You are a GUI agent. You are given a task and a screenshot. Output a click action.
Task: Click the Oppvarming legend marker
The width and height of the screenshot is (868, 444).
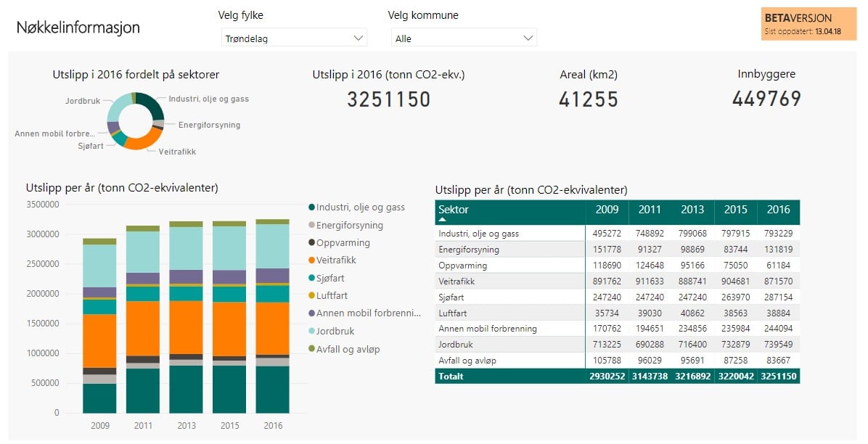point(311,242)
